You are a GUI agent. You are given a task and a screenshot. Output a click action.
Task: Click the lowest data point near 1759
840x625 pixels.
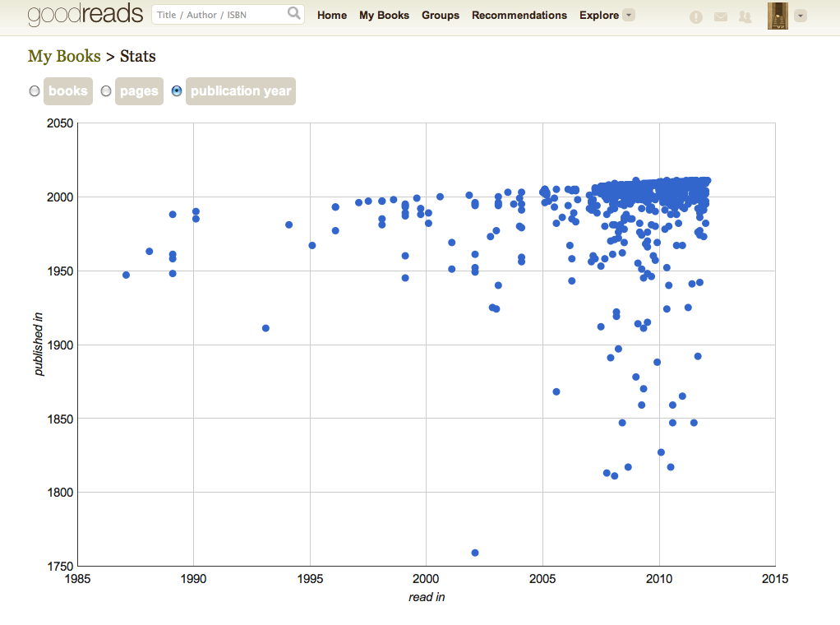tap(475, 553)
